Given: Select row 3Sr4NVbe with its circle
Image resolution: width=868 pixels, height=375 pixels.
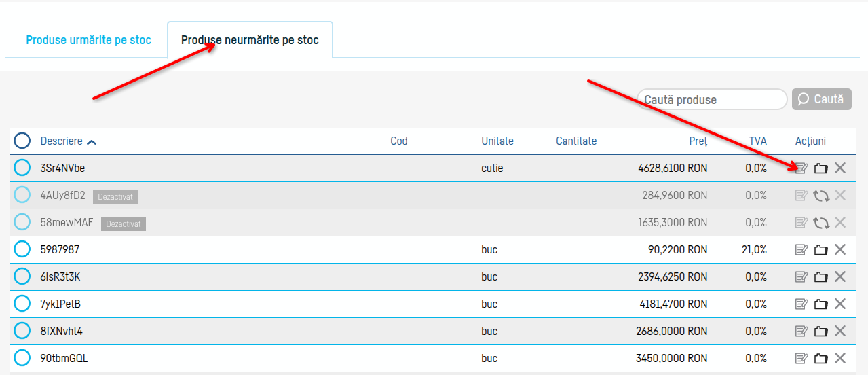Looking at the screenshot, I should pyautogui.click(x=22, y=168).
